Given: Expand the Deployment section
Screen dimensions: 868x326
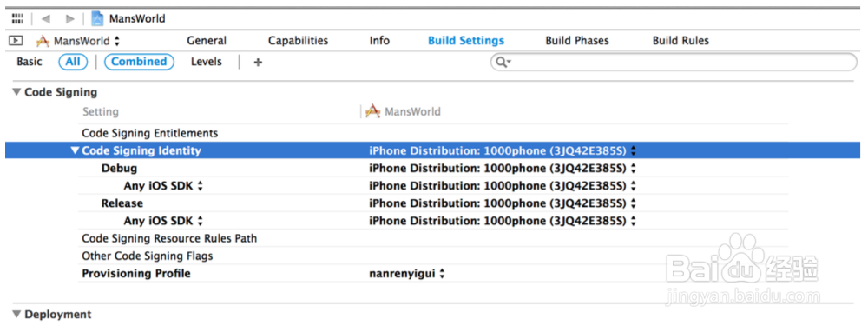Looking at the screenshot, I should point(16,315).
